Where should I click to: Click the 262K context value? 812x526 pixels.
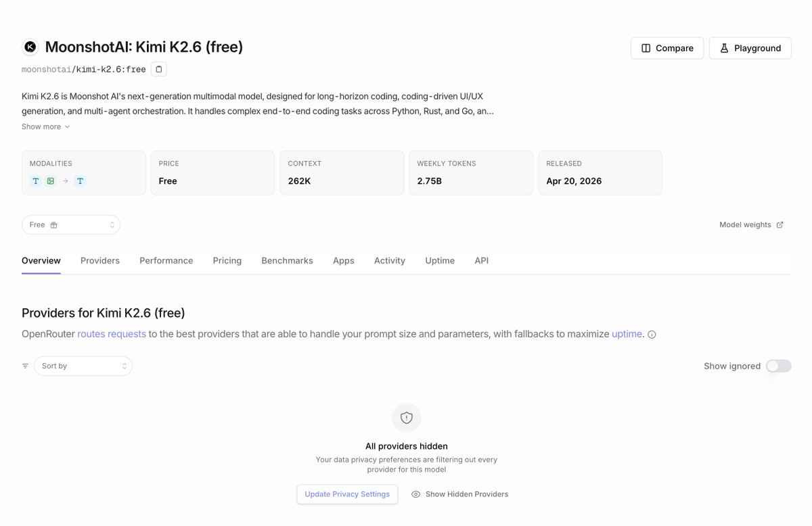pos(299,181)
